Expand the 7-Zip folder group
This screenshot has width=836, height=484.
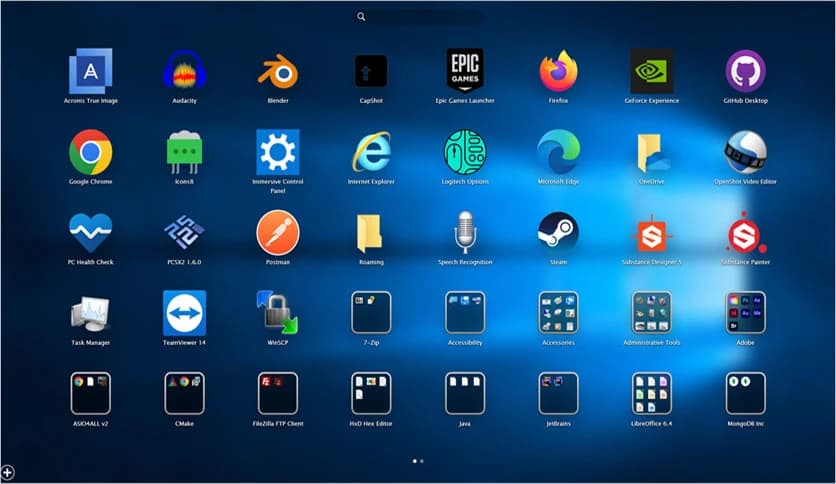tap(371, 312)
